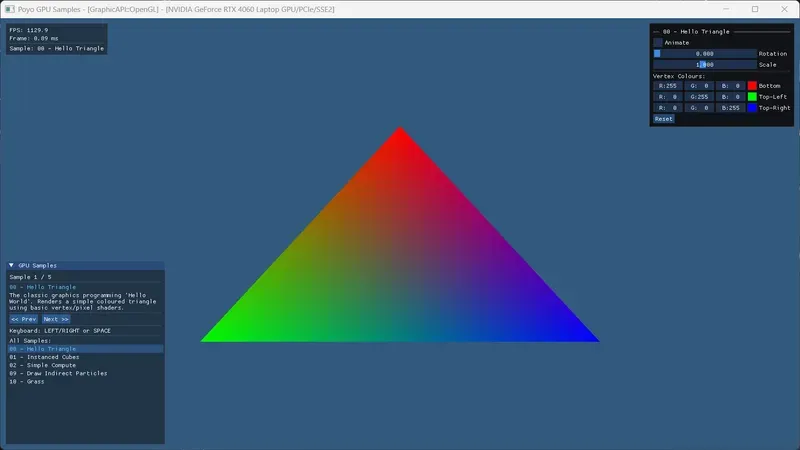Go to next sample with Next button
800x450 pixels.
tap(56, 319)
